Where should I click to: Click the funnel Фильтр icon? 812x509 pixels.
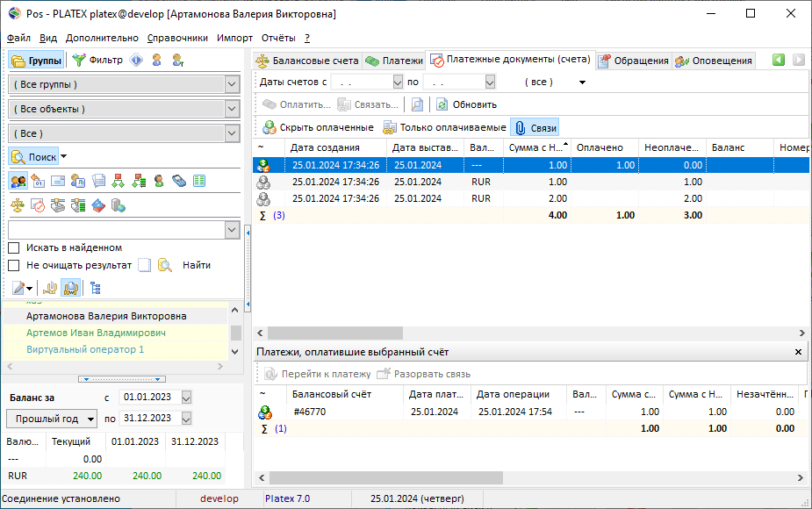[x=79, y=60]
